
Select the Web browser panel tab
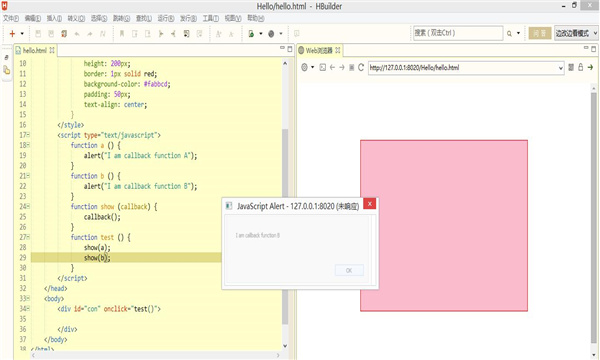pos(319,50)
